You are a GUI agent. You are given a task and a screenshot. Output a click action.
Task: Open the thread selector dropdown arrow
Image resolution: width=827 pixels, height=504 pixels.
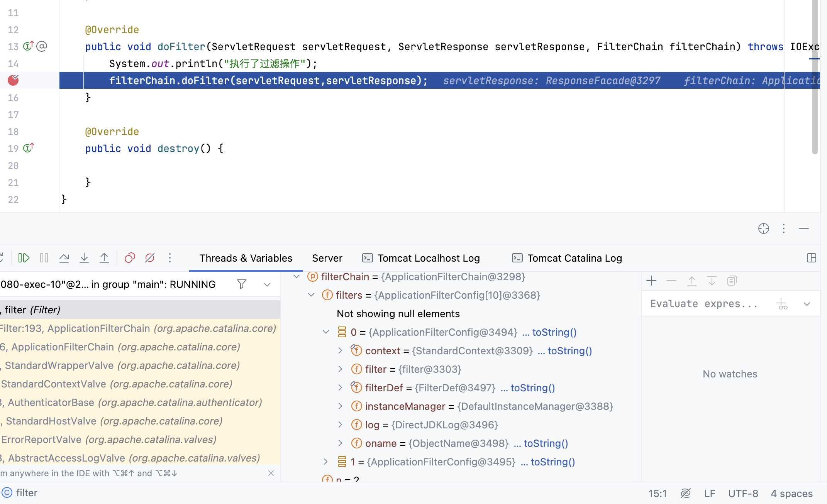coord(267,284)
